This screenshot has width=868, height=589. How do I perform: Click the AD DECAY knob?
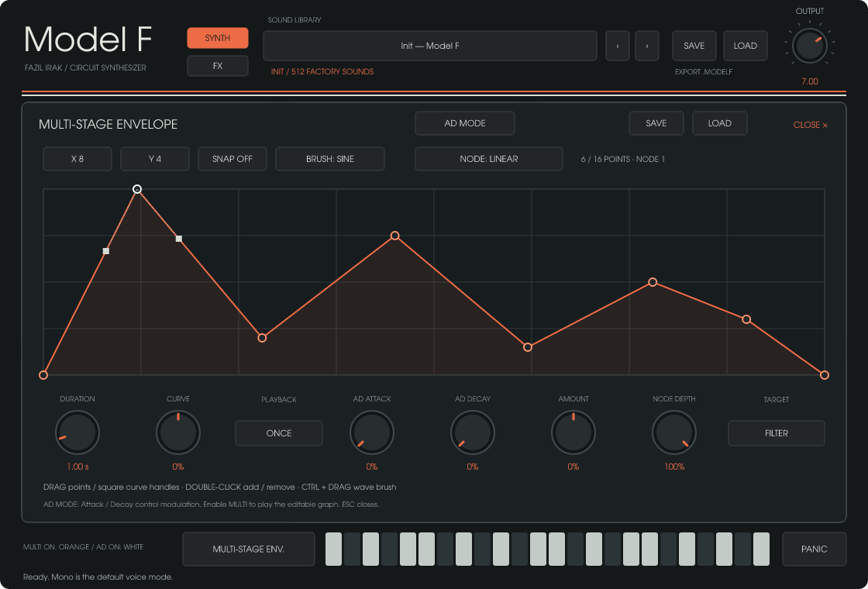click(473, 432)
